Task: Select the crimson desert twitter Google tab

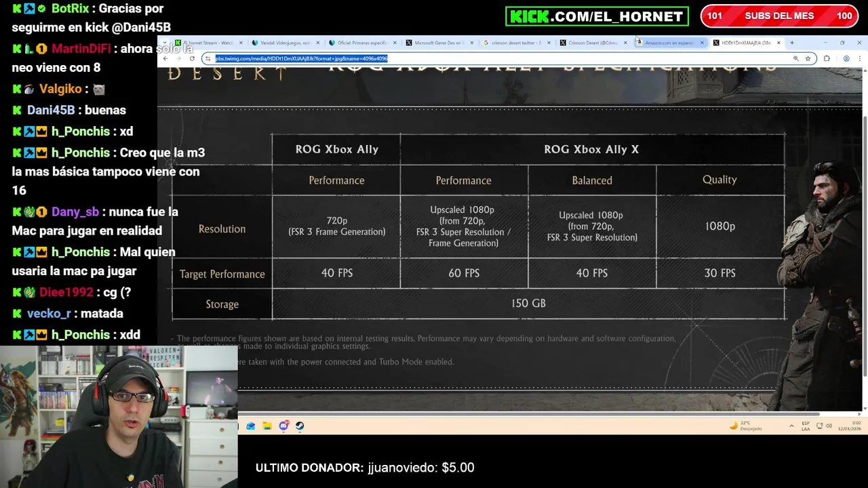Action: point(515,43)
